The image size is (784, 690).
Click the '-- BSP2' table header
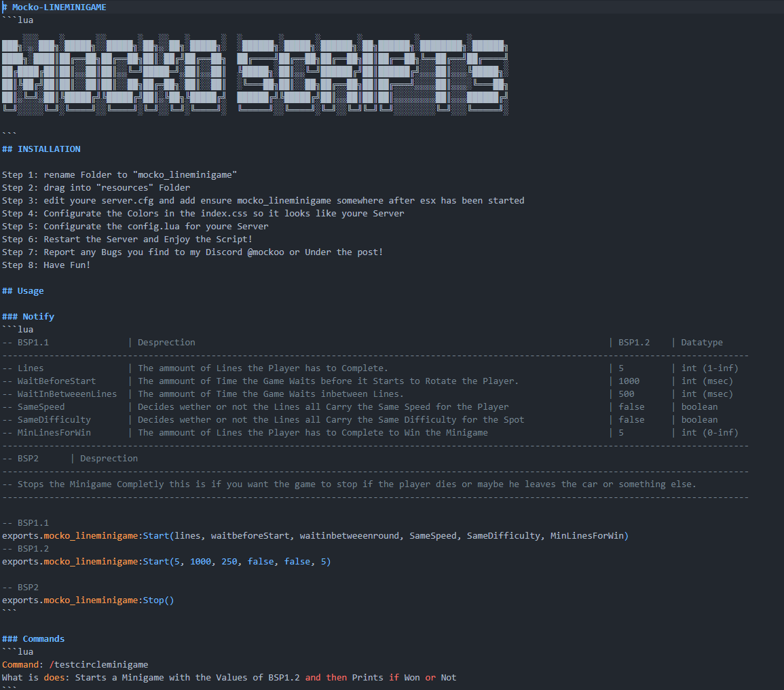point(20,458)
